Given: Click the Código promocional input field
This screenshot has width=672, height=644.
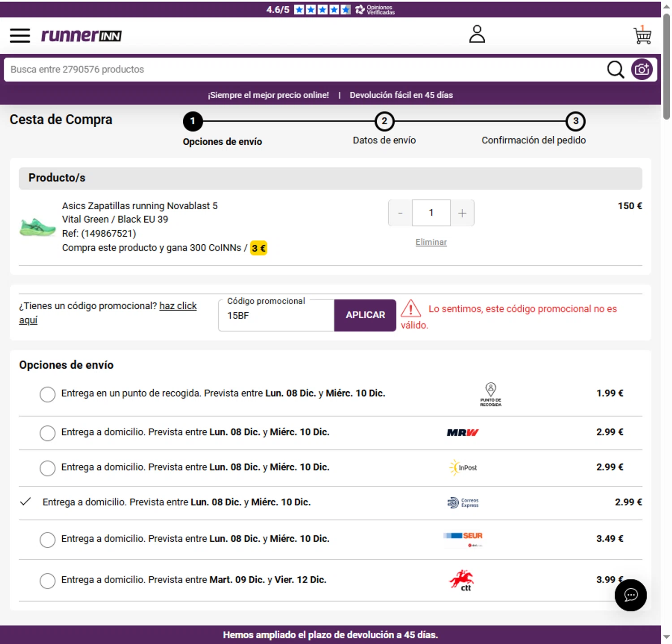Looking at the screenshot, I should click(276, 315).
